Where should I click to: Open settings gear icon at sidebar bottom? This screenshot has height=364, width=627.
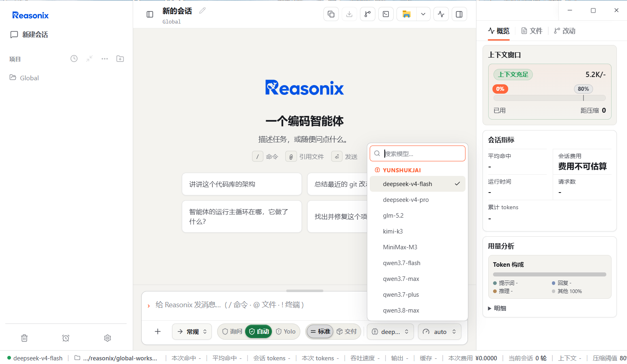[x=108, y=338]
